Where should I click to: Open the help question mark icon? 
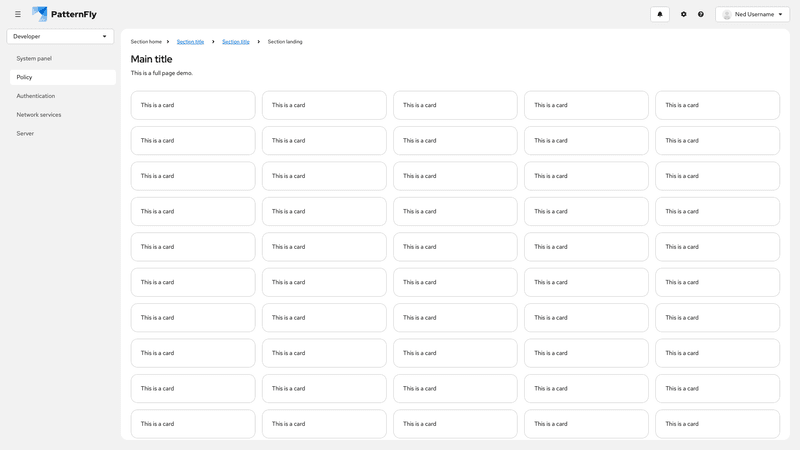pos(701,14)
